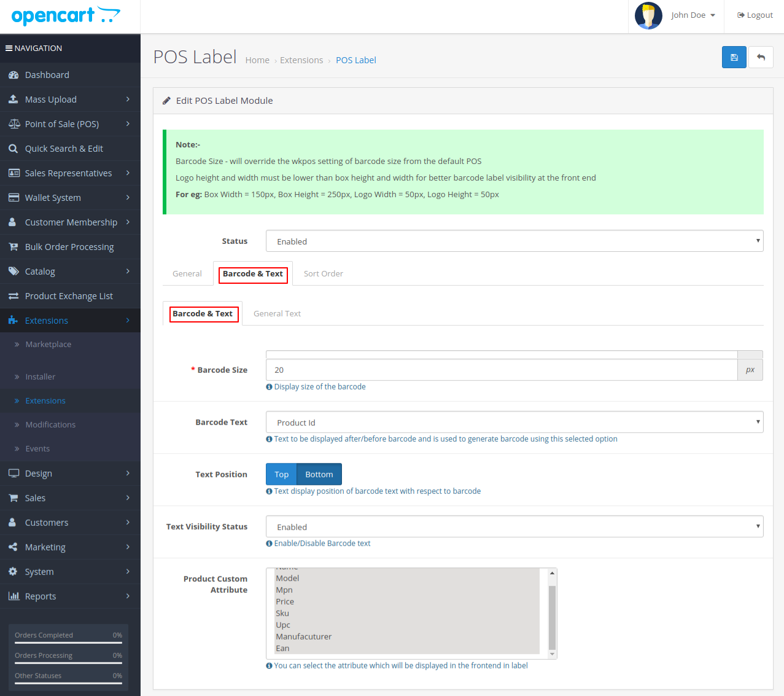Viewport: 784px width, 696px height.
Task: Select Model in Product Custom Attribute list
Action: tap(407, 579)
